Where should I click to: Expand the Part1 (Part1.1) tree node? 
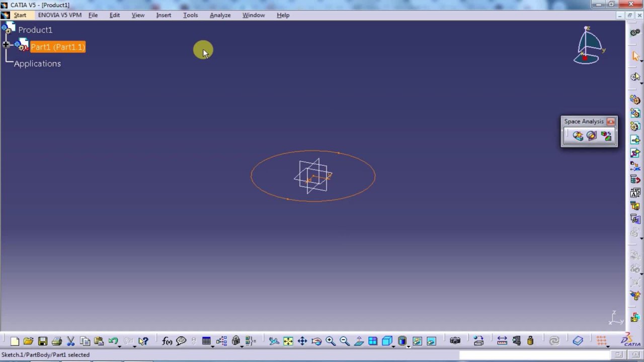pos(6,45)
